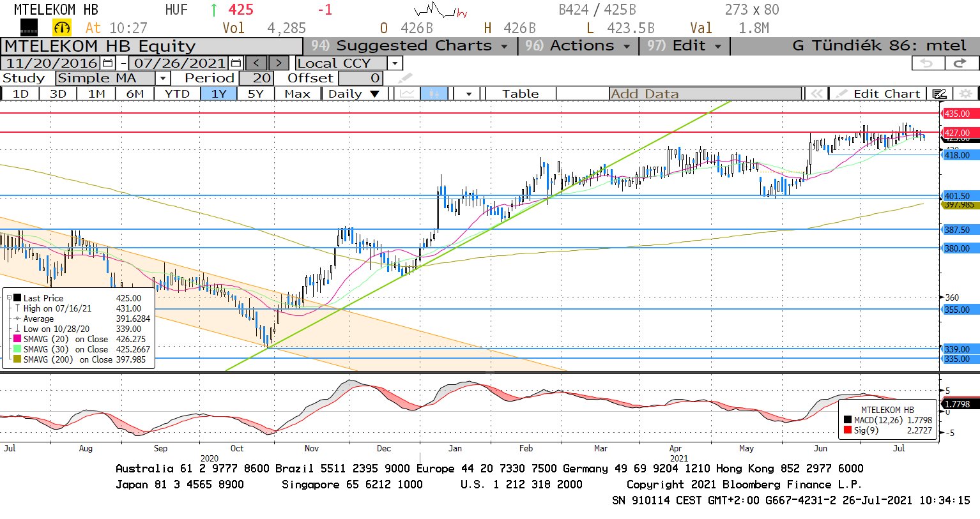This screenshot has height=519, width=980.
Task: Open the end date calendar picker
Action: click(236, 63)
